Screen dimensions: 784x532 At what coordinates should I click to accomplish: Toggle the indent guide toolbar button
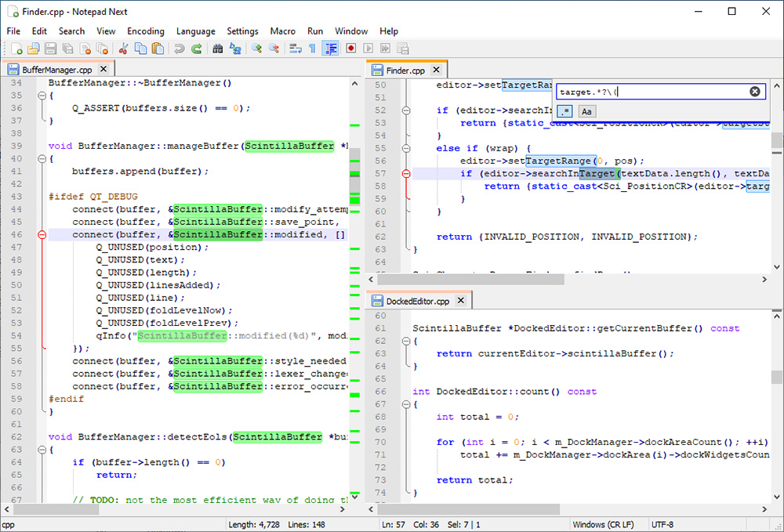point(330,49)
